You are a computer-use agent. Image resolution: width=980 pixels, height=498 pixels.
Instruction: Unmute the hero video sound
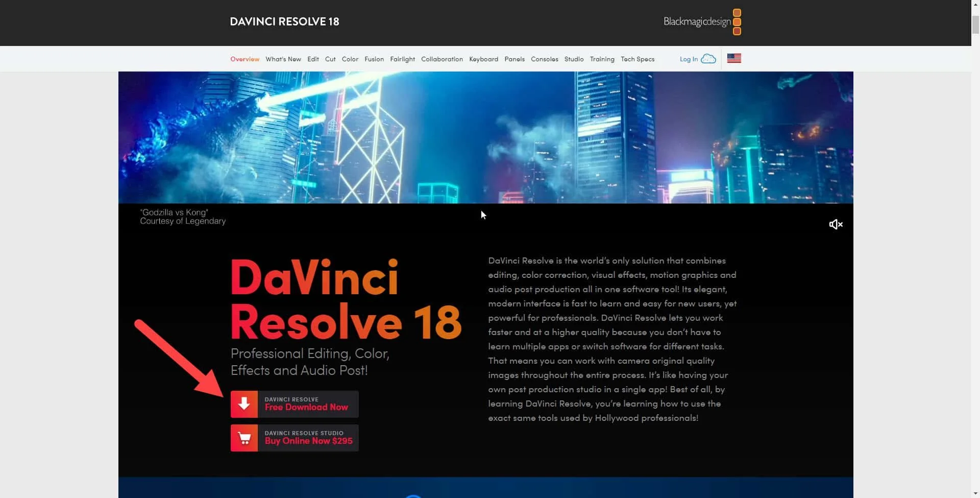click(836, 224)
